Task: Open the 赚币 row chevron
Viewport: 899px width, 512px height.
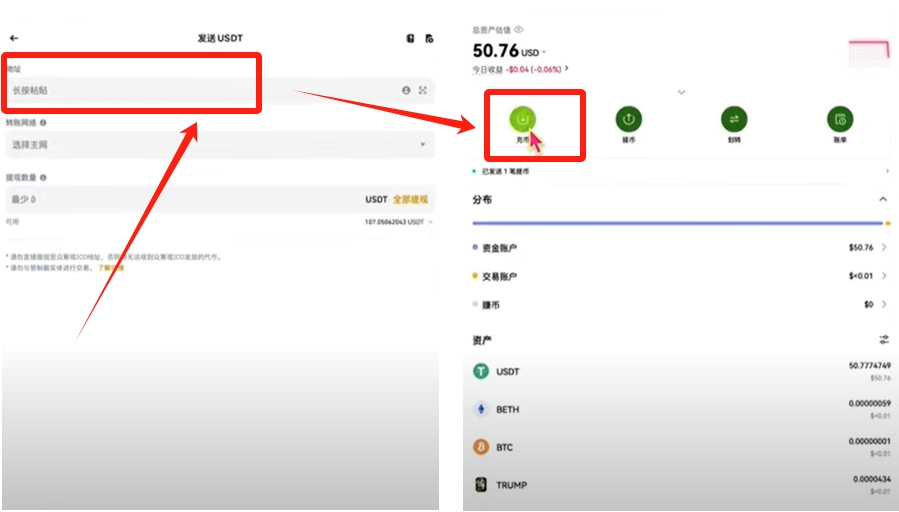Action: [884, 304]
